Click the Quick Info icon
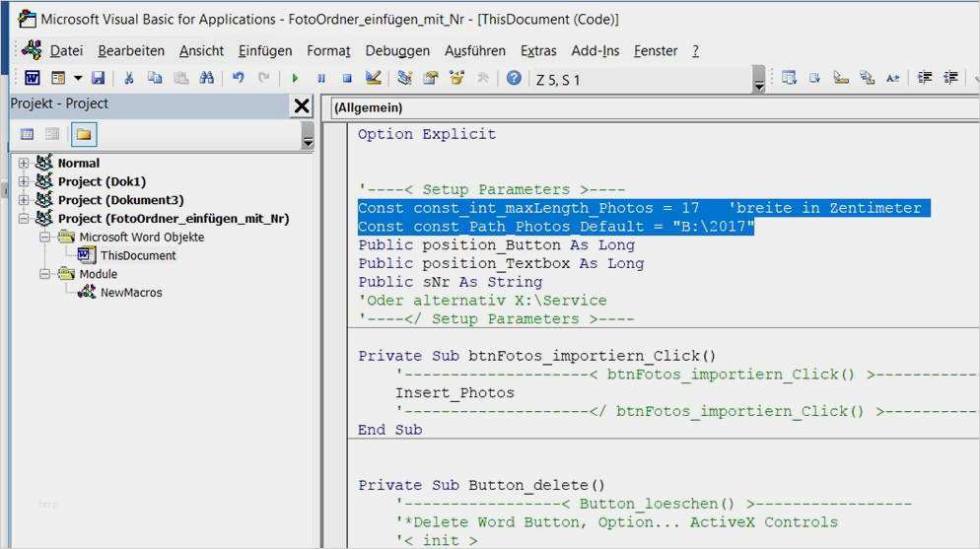Screen dimensions: 980x549 coord(841,78)
